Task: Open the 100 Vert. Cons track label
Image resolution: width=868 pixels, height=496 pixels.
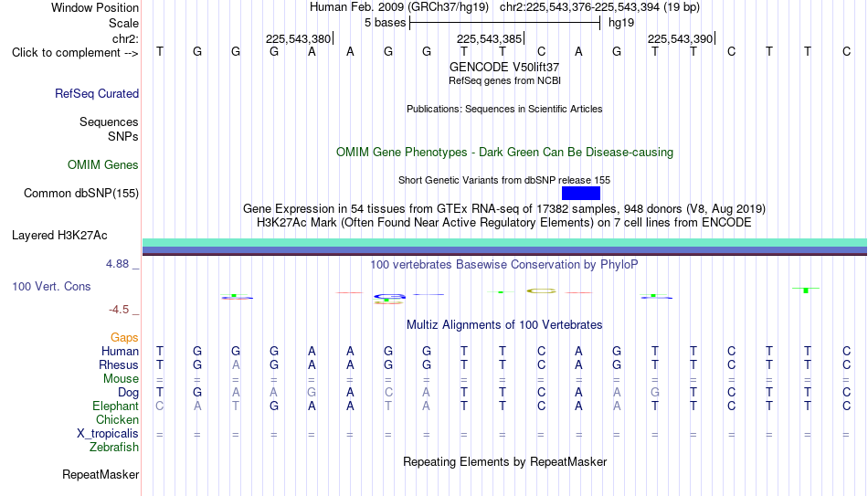Action: [51, 286]
